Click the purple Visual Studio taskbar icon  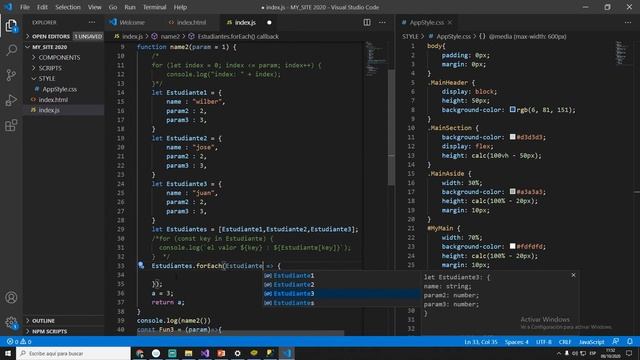pyautogui.click(x=205, y=353)
